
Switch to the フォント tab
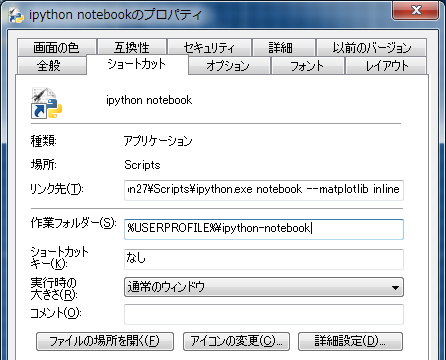click(x=307, y=66)
